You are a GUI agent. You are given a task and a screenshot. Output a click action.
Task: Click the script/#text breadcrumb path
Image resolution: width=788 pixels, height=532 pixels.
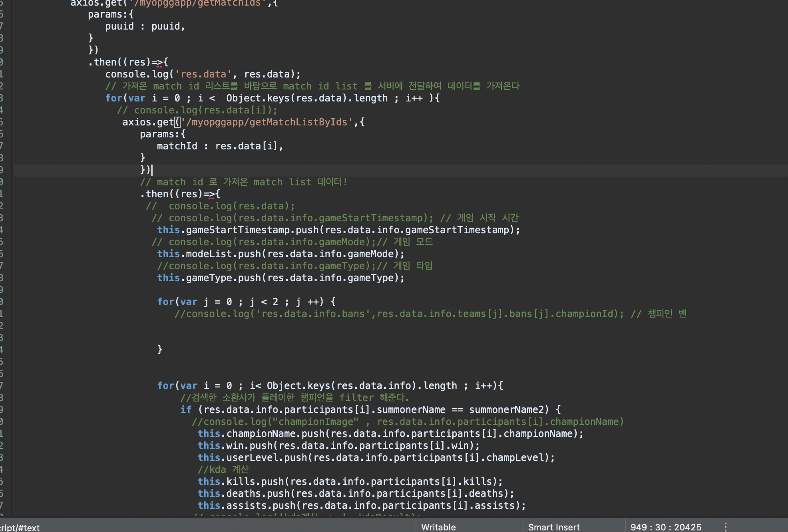pyautogui.click(x=20, y=528)
